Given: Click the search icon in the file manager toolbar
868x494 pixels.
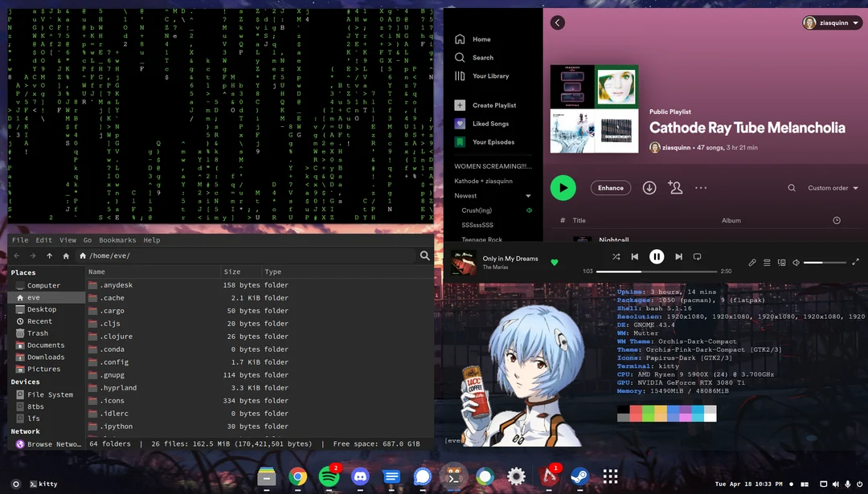Looking at the screenshot, I should click(425, 255).
